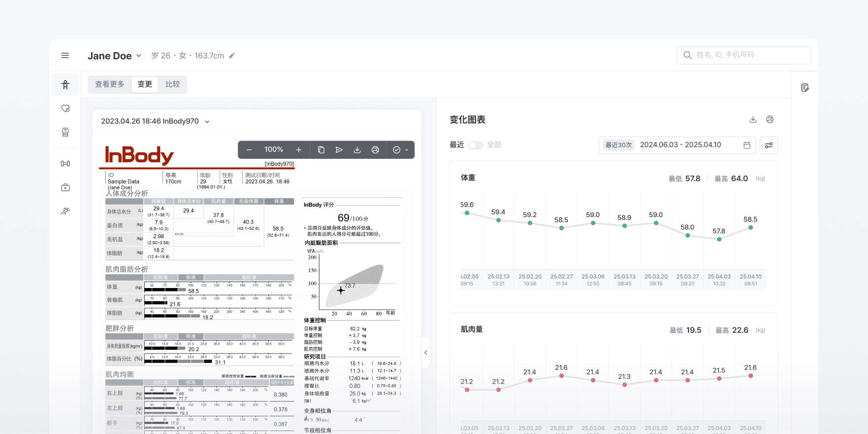The height and width of the screenshot is (434, 868).
Task: Toggle the 最近/全部 switch
Action: tap(475, 145)
